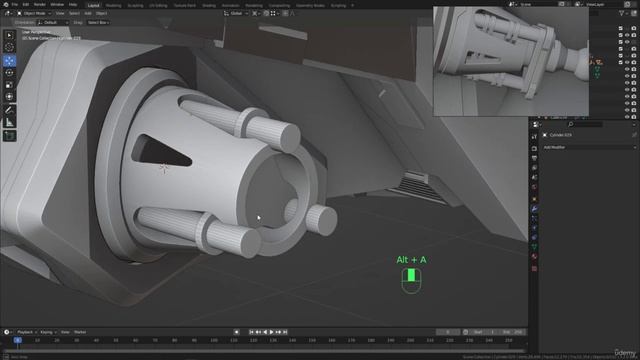Open the File menu

[x=15, y=4]
